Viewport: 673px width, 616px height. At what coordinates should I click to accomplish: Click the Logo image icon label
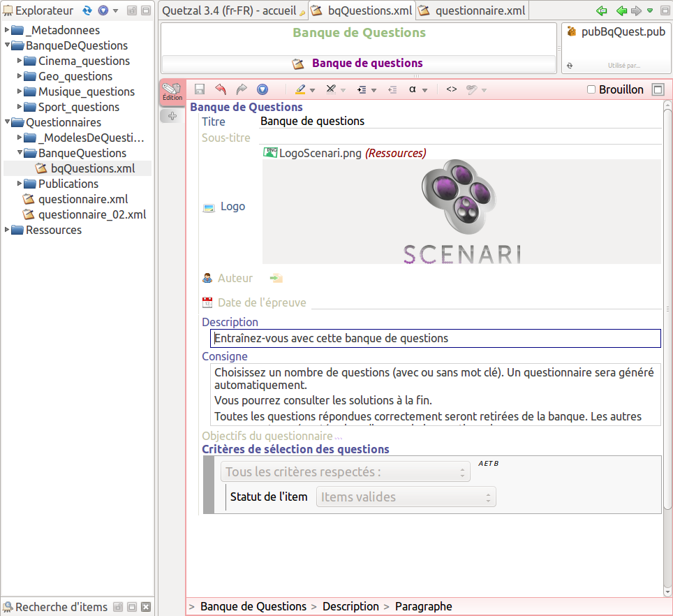tap(209, 207)
